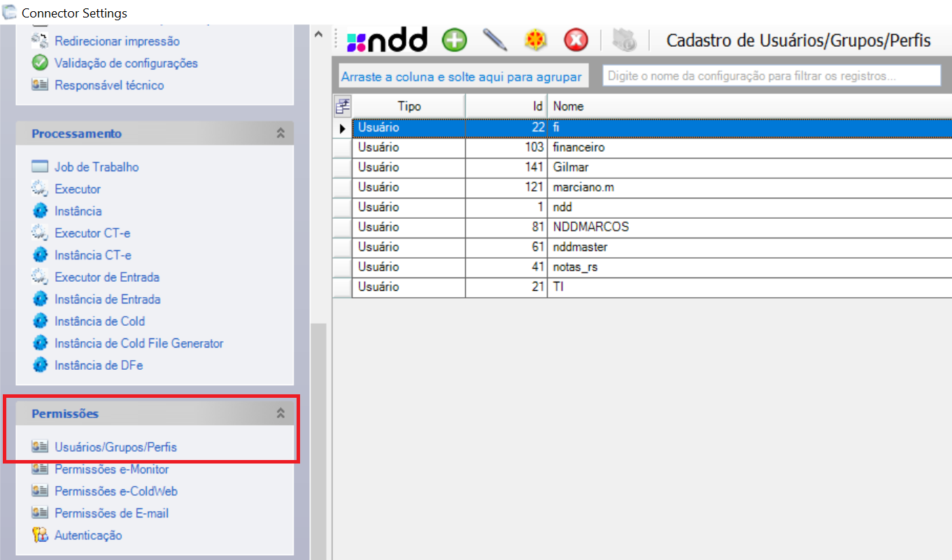Click the red delete X icon

pyautogui.click(x=576, y=40)
